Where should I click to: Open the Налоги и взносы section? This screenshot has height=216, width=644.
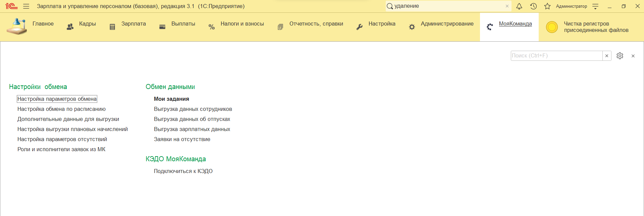pyautogui.click(x=242, y=24)
